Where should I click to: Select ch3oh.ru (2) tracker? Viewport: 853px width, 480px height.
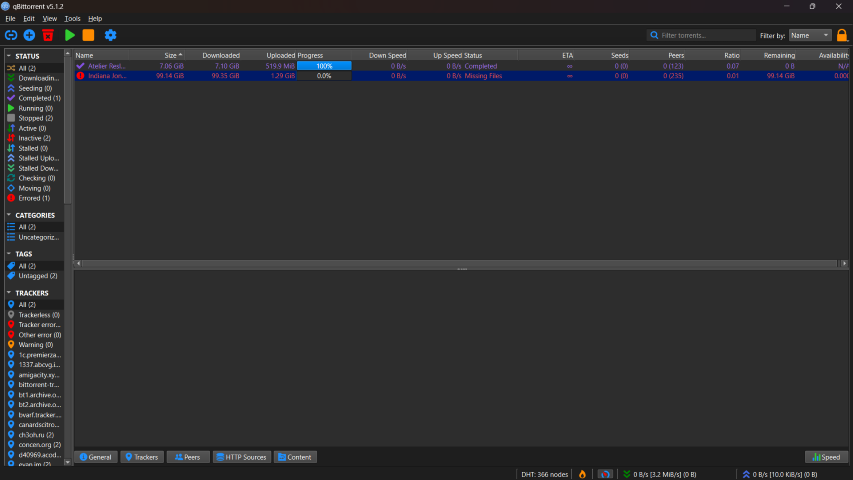click(34, 435)
